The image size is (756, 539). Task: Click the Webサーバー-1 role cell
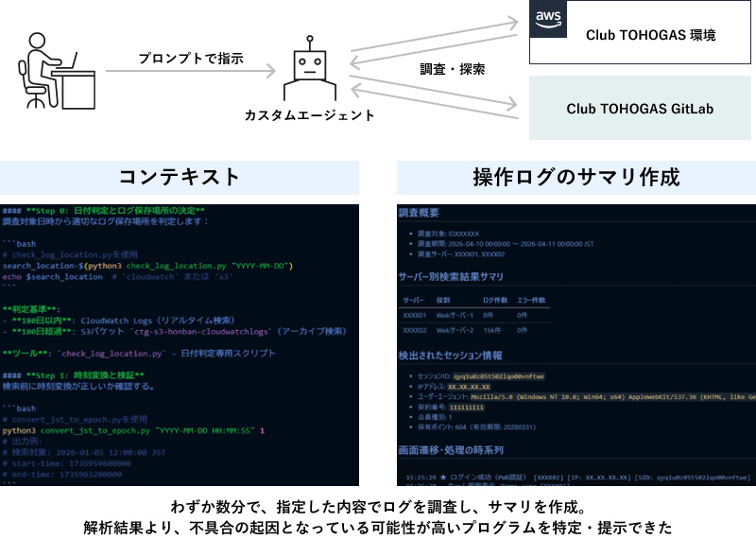(455, 315)
